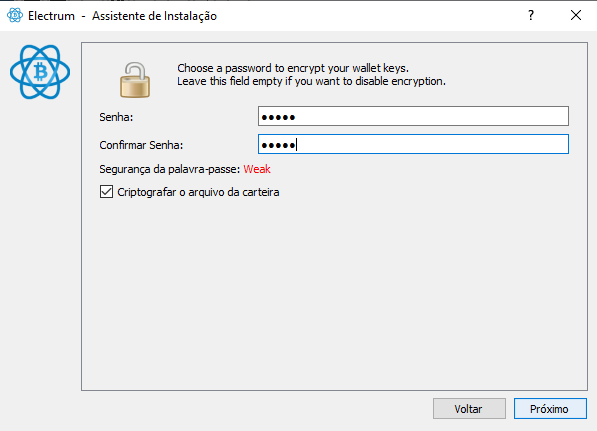This screenshot has width=597, height=431.
Task: Click the golden open padlock icon
Action: (x=135, y=80)
